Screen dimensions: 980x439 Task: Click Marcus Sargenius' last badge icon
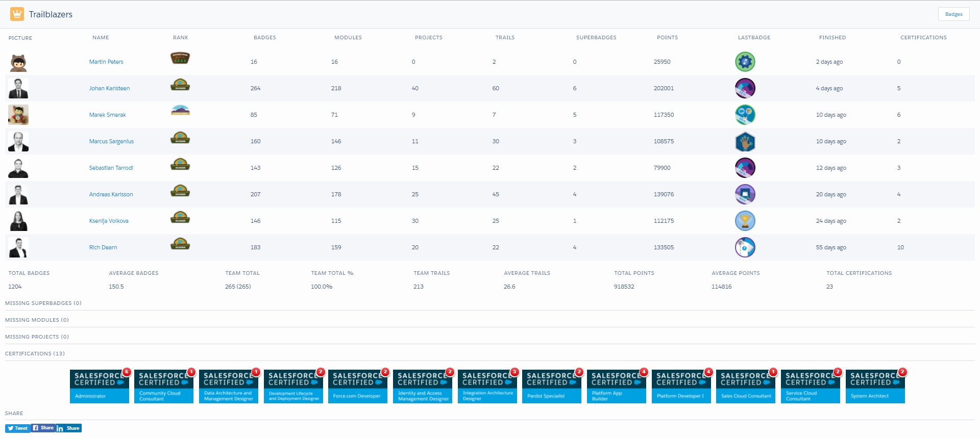(x=745, y=142)
